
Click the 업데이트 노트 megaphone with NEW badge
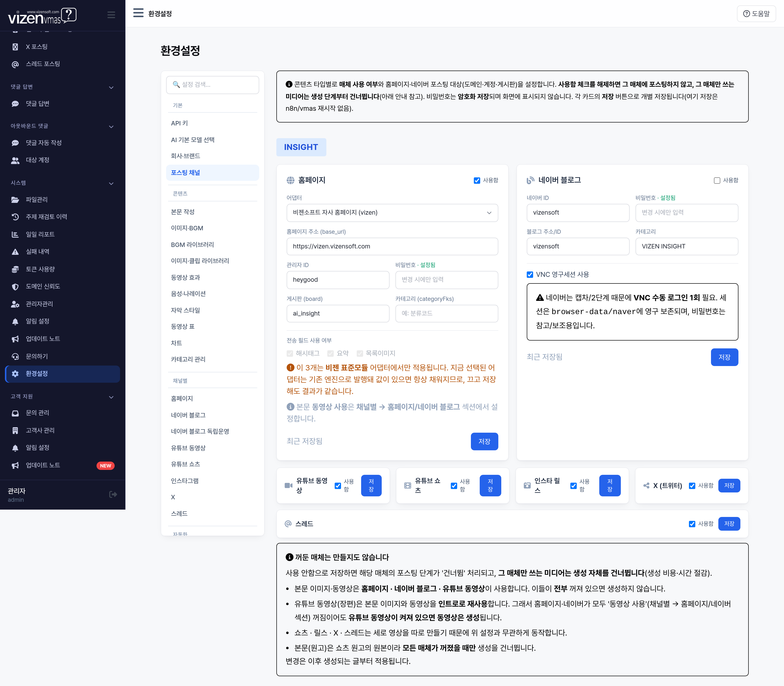pos(15,465)
